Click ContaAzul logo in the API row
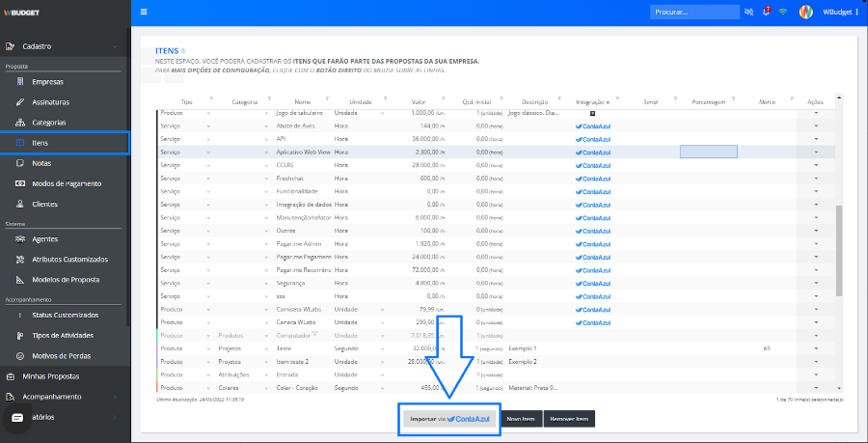868x443 pixels. (x=593, y=139)
